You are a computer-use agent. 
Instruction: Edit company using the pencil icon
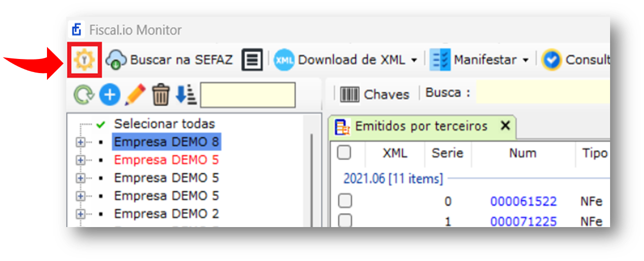click(135, 94)
